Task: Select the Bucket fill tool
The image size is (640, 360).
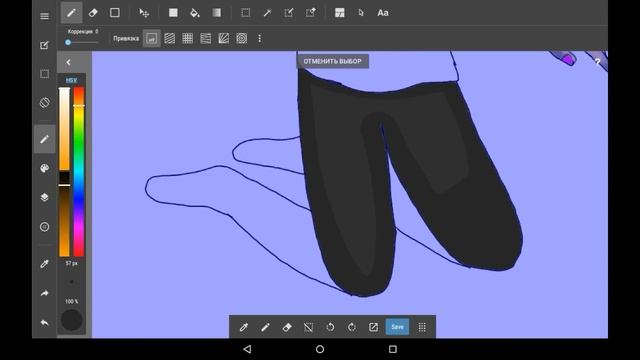Action: coord(195,13)
